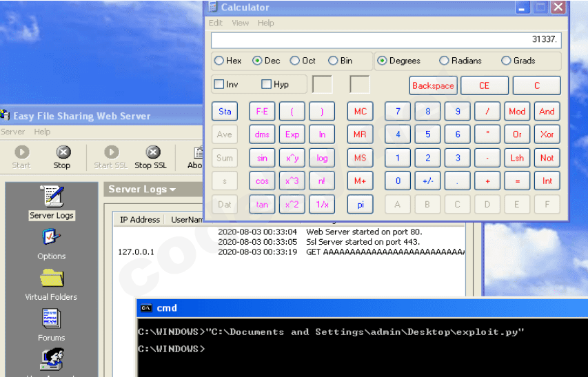Click the Backspace button
Image resolution: width=588 pixels, height=377 pixels.
pyautogui.click(x=433, y=86)
